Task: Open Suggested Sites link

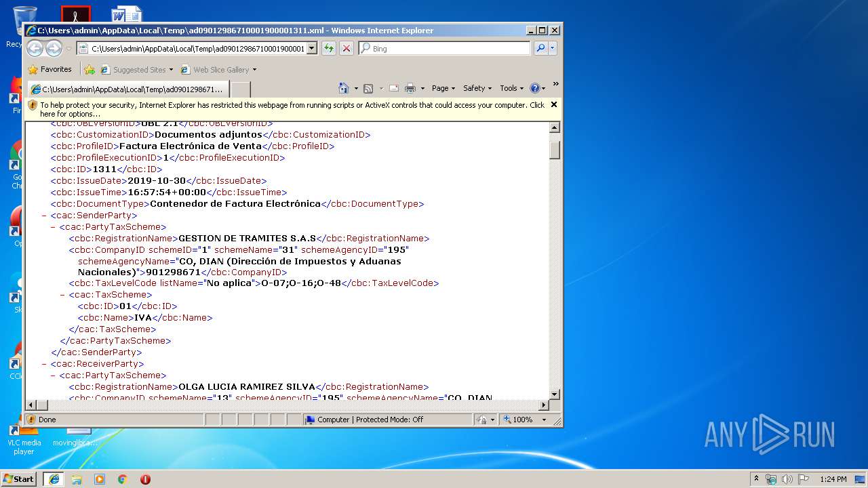Action: tap(136, 69)
